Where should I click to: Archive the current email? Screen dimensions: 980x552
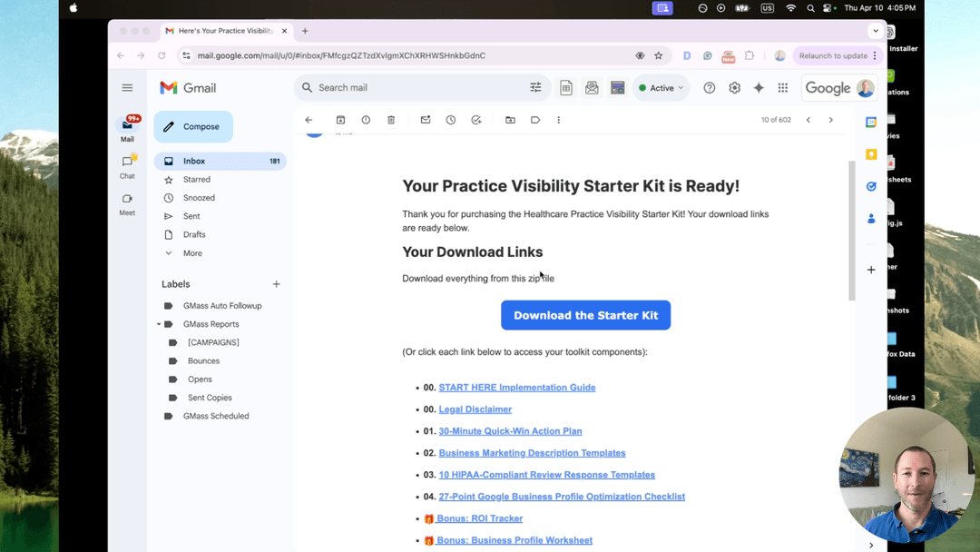(x=340, y=119)
